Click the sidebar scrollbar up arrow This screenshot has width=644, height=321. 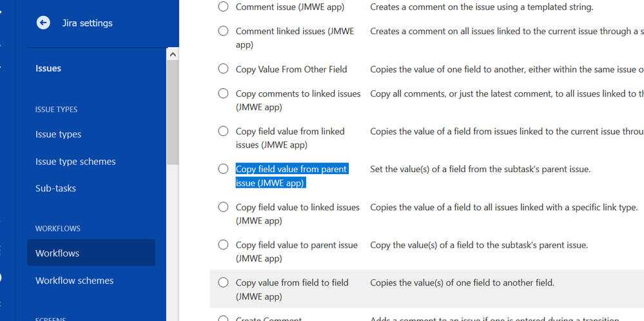point(173,54)
